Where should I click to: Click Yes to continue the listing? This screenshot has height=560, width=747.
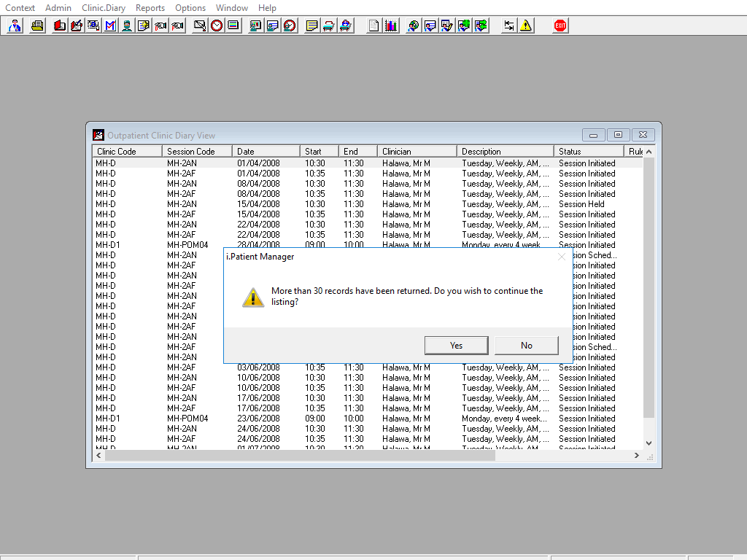[x=456, y=346]
